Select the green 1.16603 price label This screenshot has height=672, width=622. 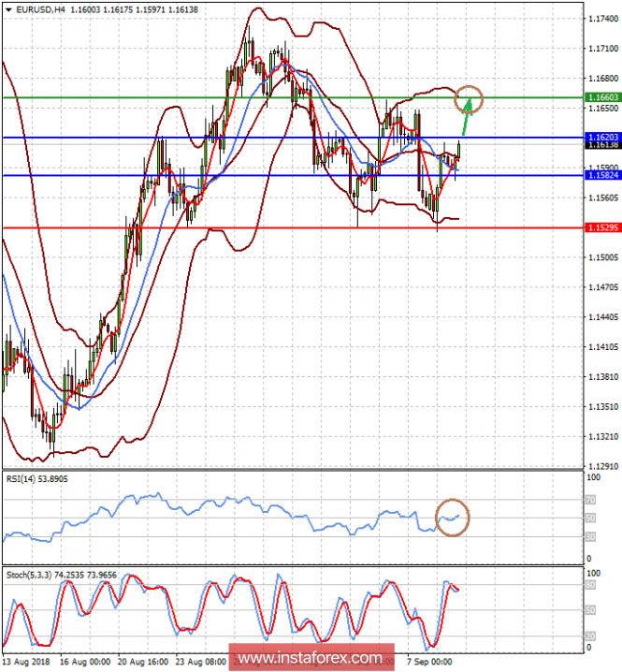pos(603,97)
